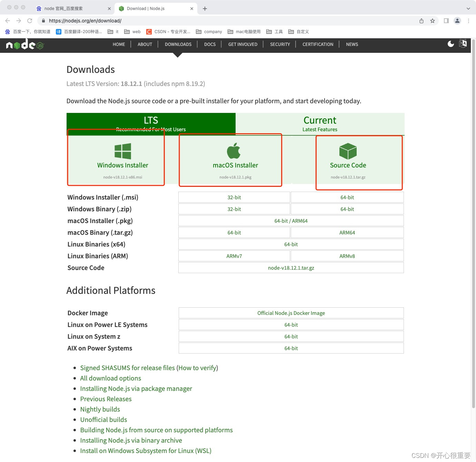Close the Download | Node.js tab
Screen dimensions: 476x462
192,9
